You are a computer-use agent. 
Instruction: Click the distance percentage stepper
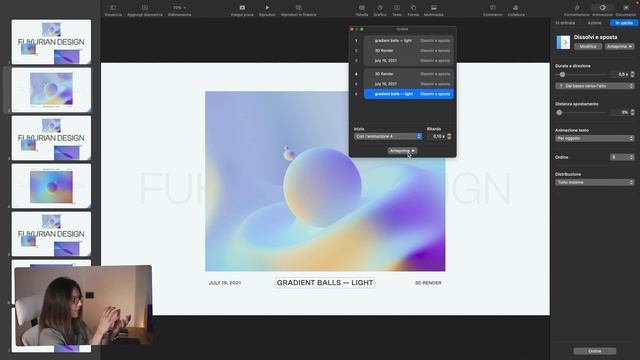pos(632,112)
